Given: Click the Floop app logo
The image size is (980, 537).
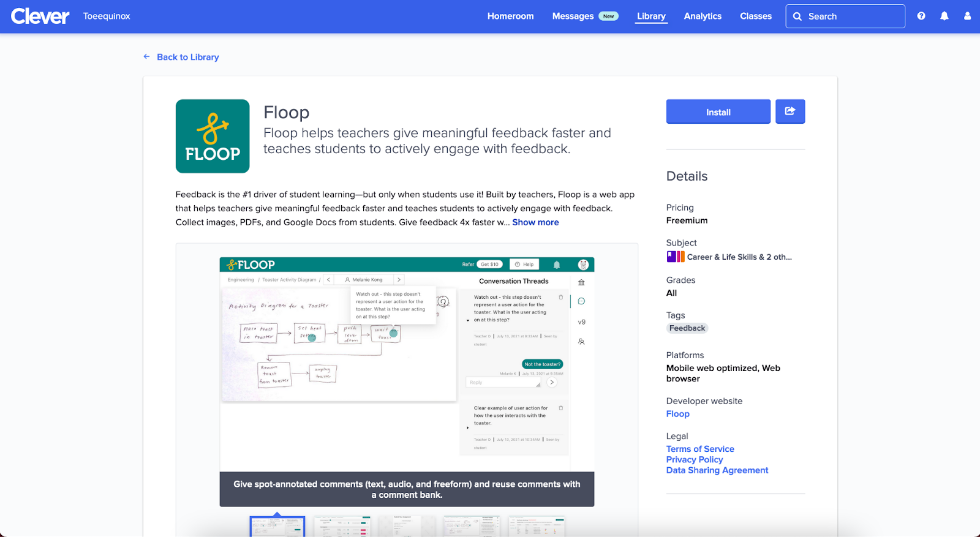Looking at the screenshot, I should coord(213,136).
